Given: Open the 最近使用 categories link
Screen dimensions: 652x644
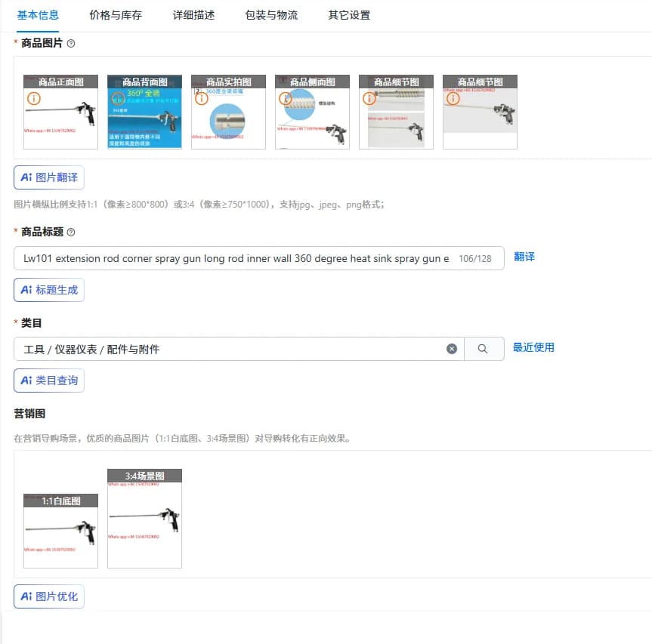Looking at the screenshot, I should click(x=533, y=347).
